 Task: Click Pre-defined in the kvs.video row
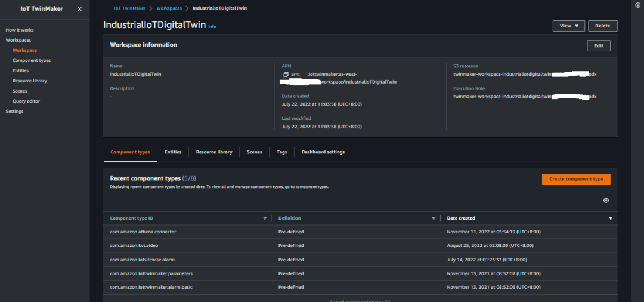[x=291, y=246]
